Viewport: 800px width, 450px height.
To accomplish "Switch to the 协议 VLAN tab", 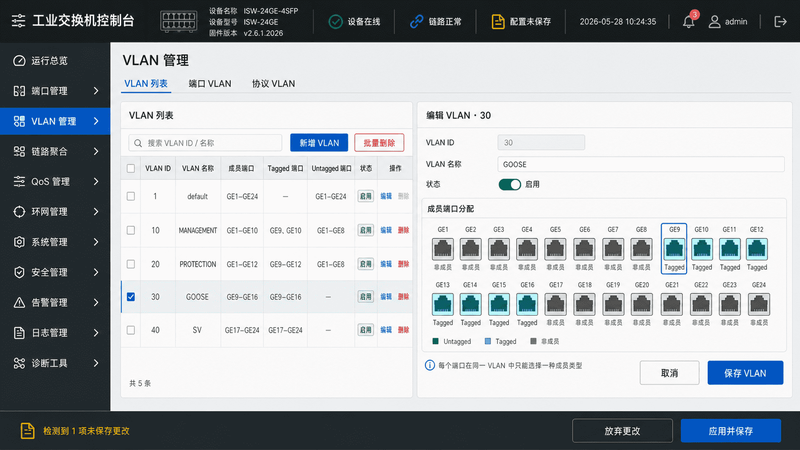I will 273,84.
